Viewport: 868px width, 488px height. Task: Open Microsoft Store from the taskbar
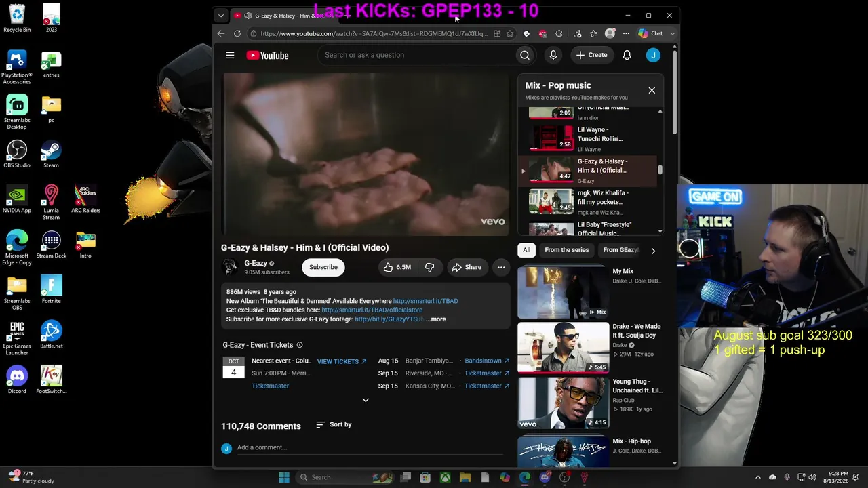click(425, 477)
